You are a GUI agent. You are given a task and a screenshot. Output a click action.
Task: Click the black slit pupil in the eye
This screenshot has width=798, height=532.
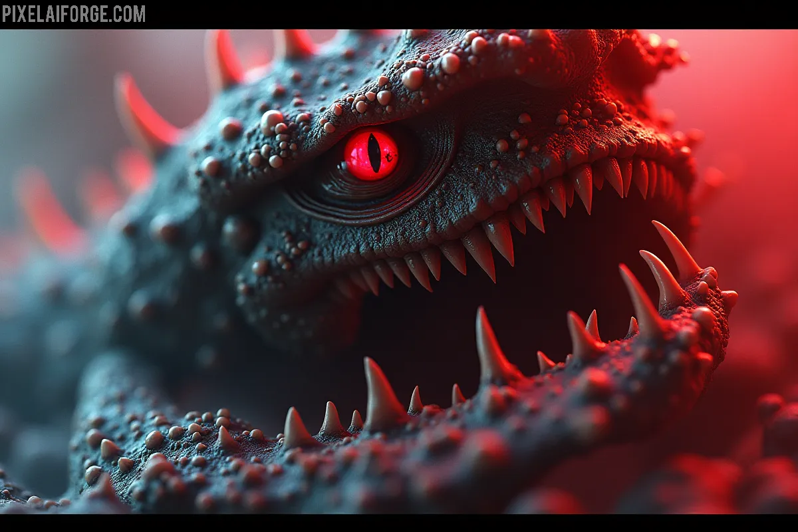tap(374, 153)
